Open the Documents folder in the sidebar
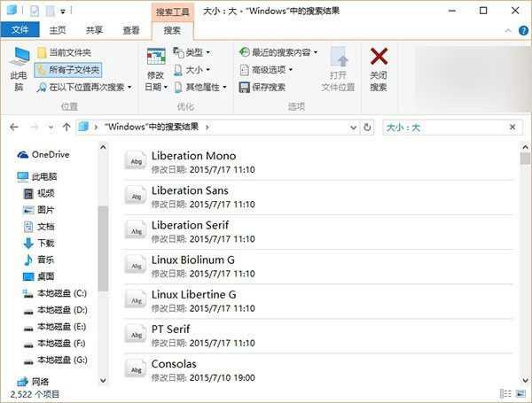Screen dimensions: 532x403 coord(39,227)
